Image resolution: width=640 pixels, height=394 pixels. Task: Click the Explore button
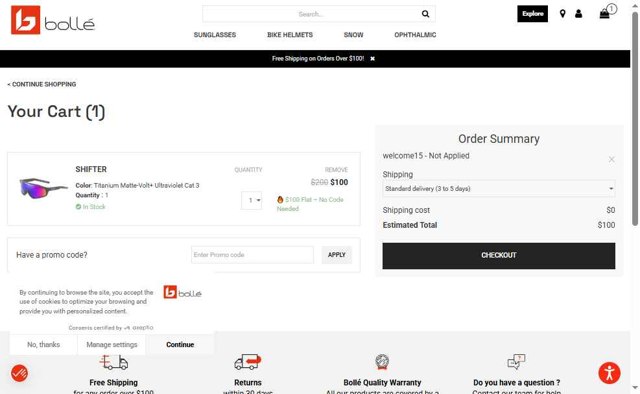point(533,14)
